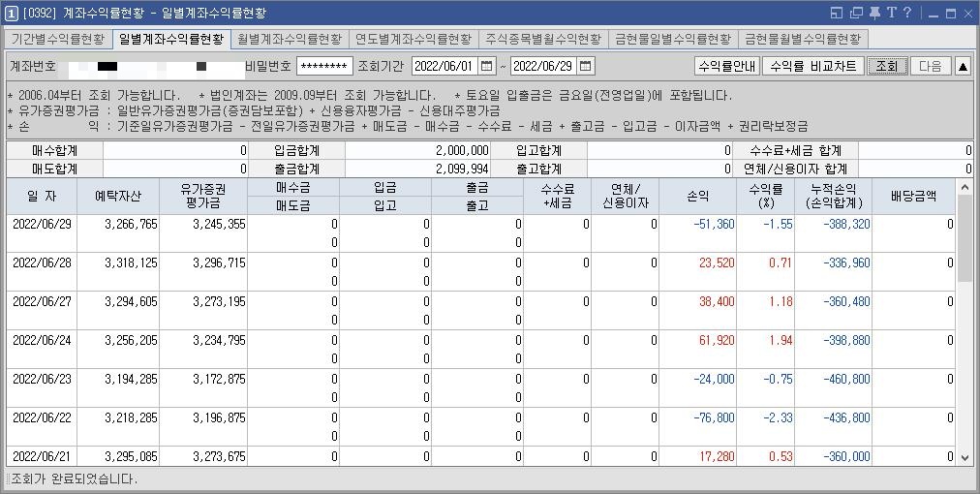Minimize the 계좌수익률현황 window
The image size is (980, 494).
click(x=934, y=14)
